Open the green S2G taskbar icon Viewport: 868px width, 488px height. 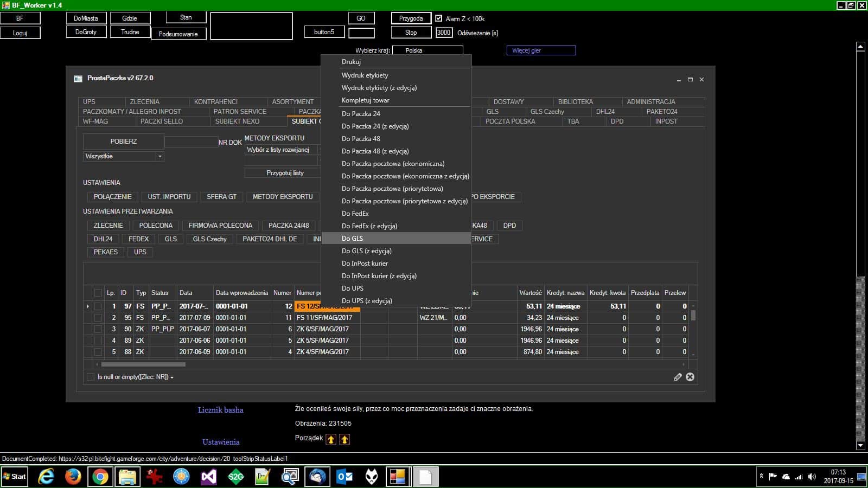pyautogui.click(x=235, y=477)
